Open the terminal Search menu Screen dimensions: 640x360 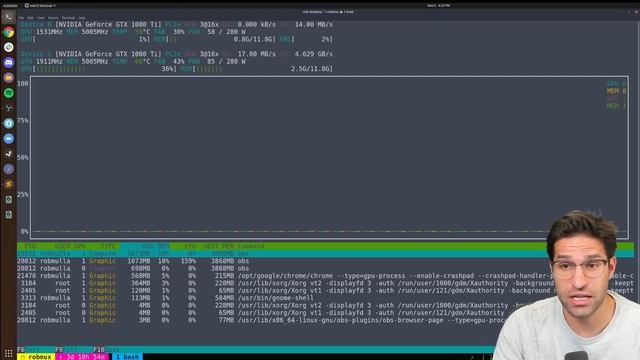click(53, 18)
